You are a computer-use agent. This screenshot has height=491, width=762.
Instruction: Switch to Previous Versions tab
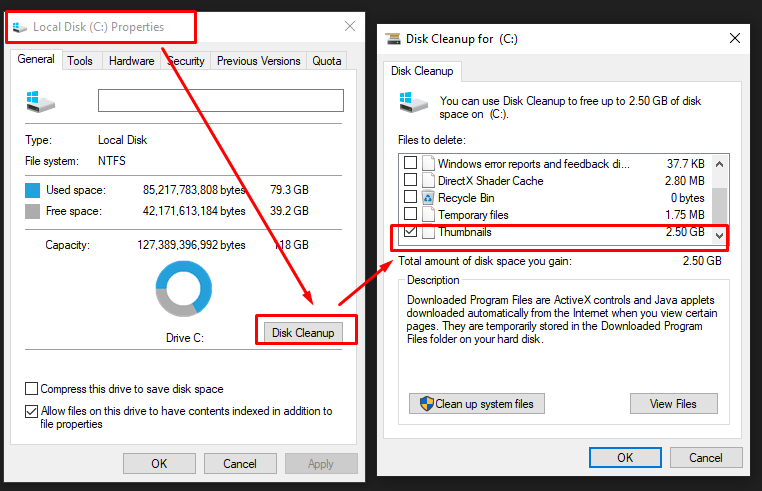[x=259, y=61]
